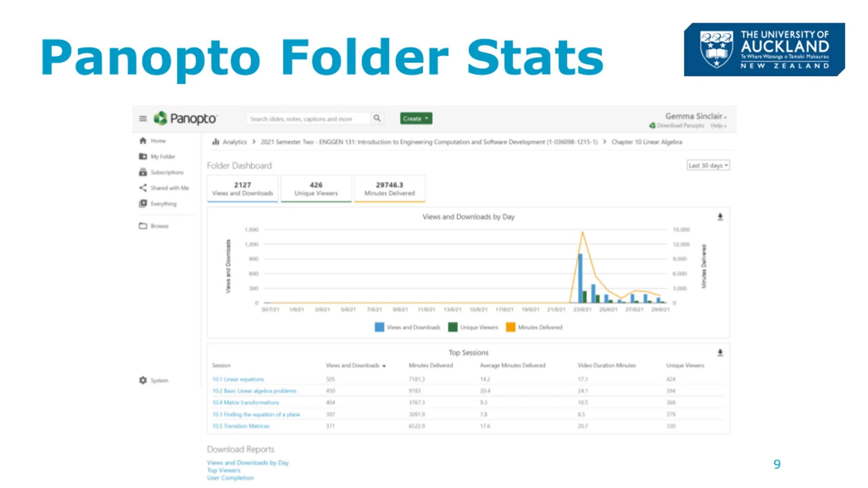The image size is (868, 488).
Task: Open My Folder in the sidebar
Action: pos(163,156)
